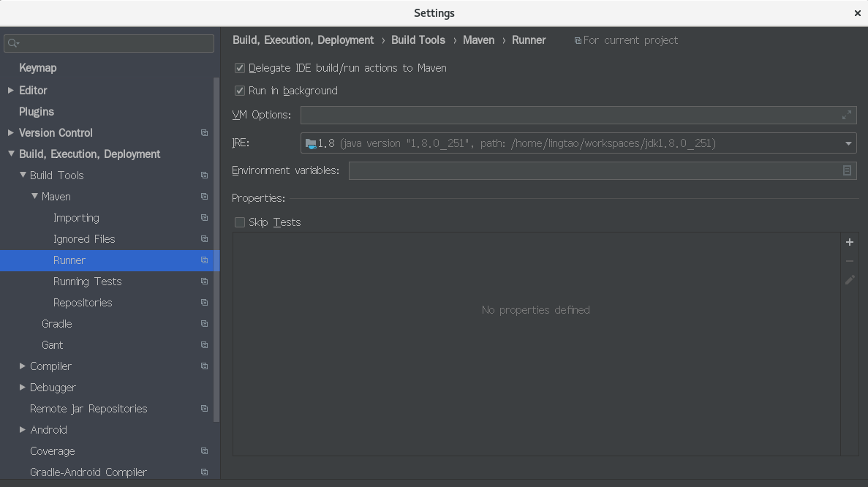Expand the Compiler node
The image size is (868, 487).
[x=22, y=366]
